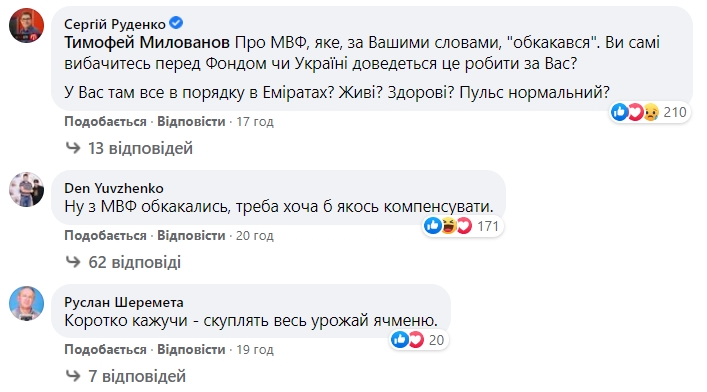Open the tagged Тимофей Милованов profile
The width and height of the screenshot is (707, 392).
coord(147,43)
